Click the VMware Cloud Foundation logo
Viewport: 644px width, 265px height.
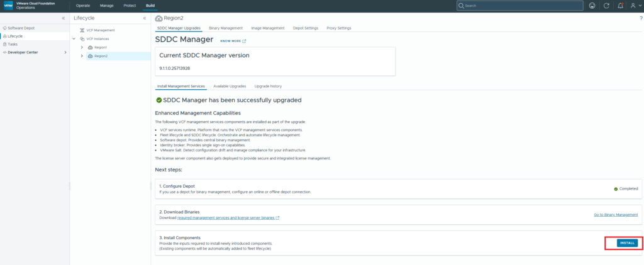click(8, 6)
